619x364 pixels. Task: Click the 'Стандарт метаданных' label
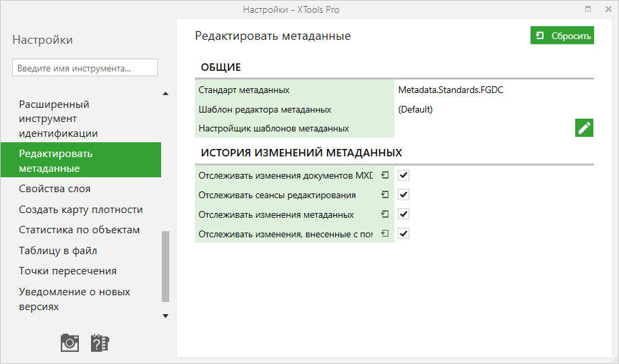244,90
